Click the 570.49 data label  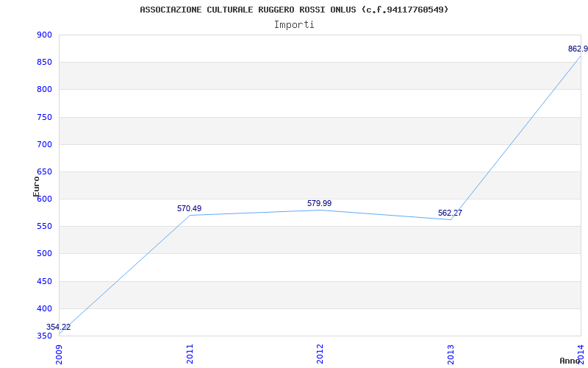click(x=190, y=208)
